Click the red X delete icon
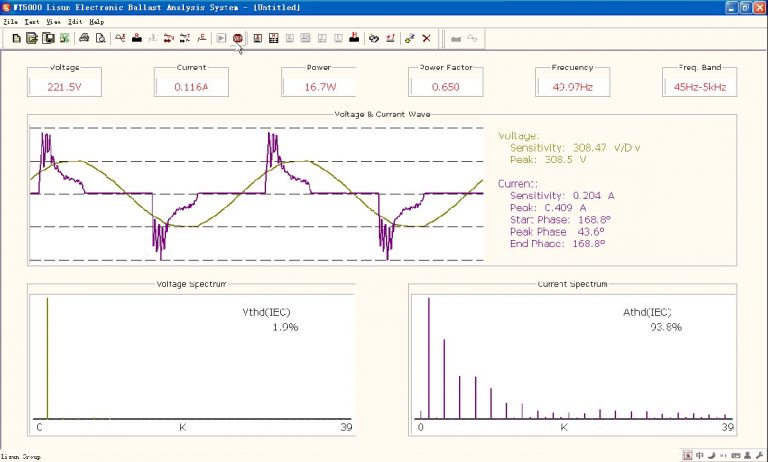The height and width of the screenshot is (462, 768). coord(426,38)
